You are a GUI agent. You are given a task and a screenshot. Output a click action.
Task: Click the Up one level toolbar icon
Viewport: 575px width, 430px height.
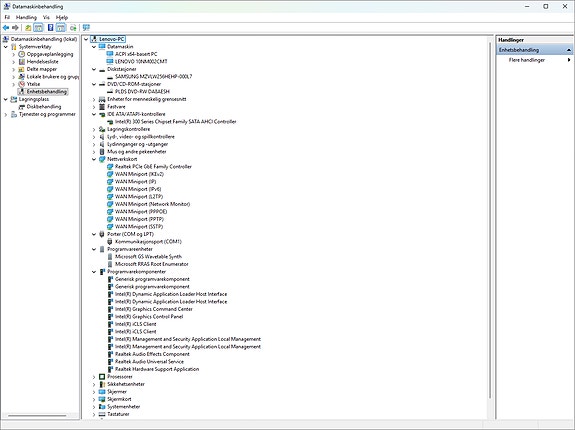point(28,28)
